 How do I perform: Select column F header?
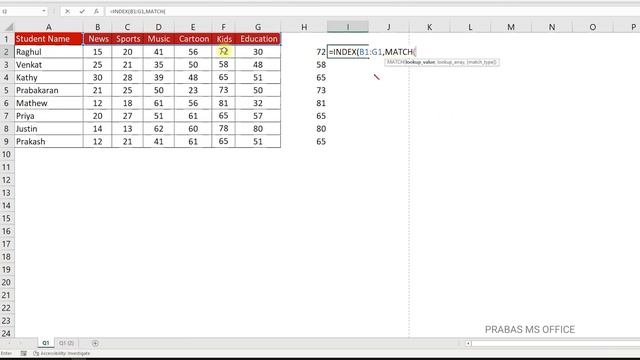pyautogui.click(x=223, y=27)
